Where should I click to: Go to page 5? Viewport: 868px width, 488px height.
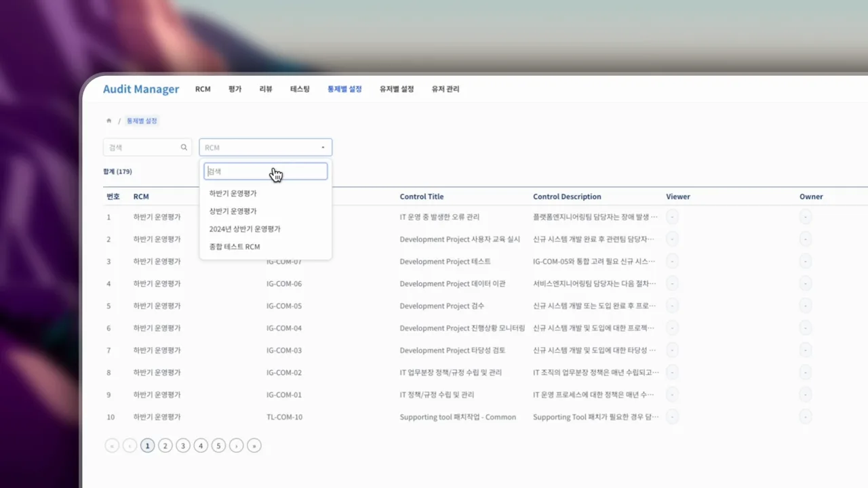[x=218, y=445]
